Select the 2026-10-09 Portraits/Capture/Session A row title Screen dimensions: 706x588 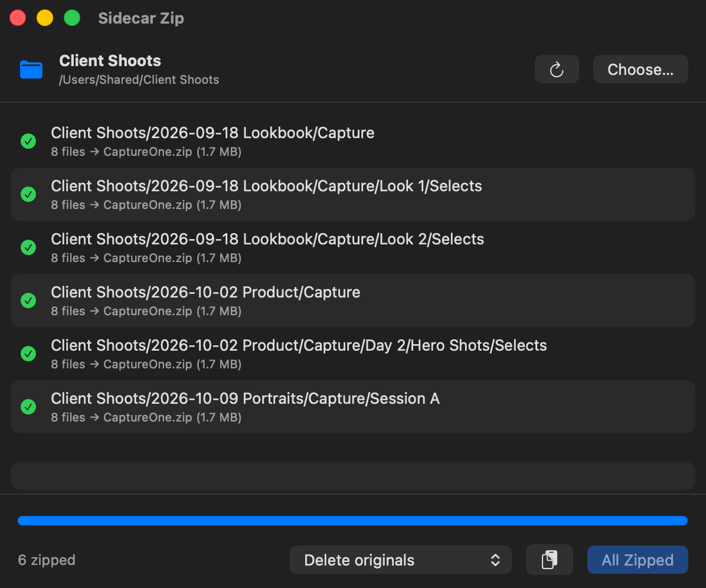point(246,398)
